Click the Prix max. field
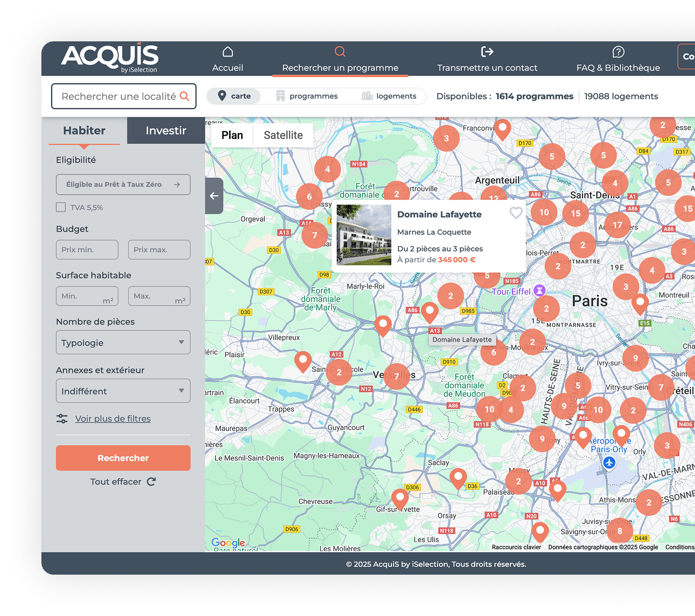Screen dimensions: 695x616 [x=159, y=250]
